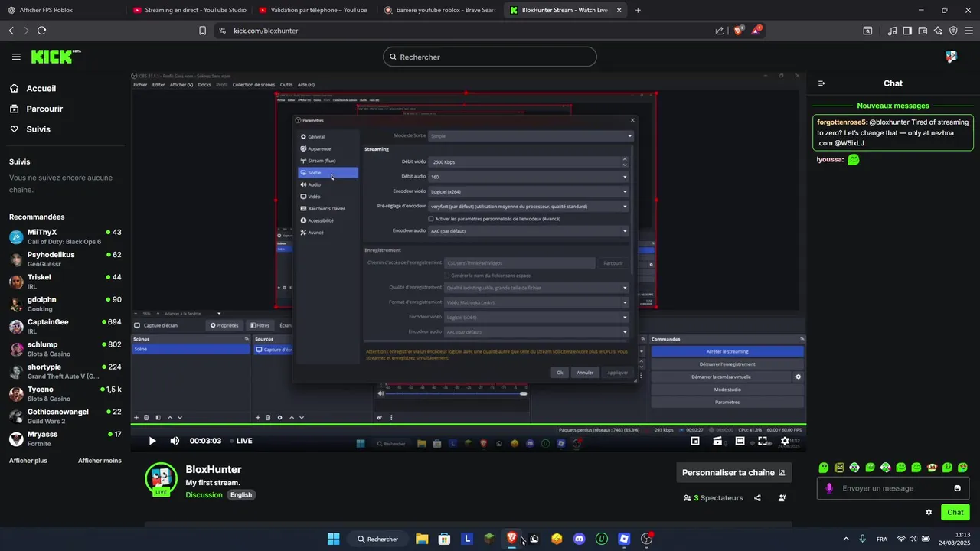The height and width of the screenshot is (551, 980).
Task: Open MiiThyX recommended channel
Action: pos(65,236)
